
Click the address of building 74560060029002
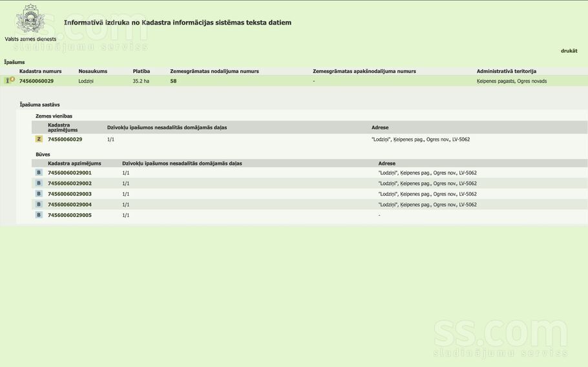coord(427,183)
